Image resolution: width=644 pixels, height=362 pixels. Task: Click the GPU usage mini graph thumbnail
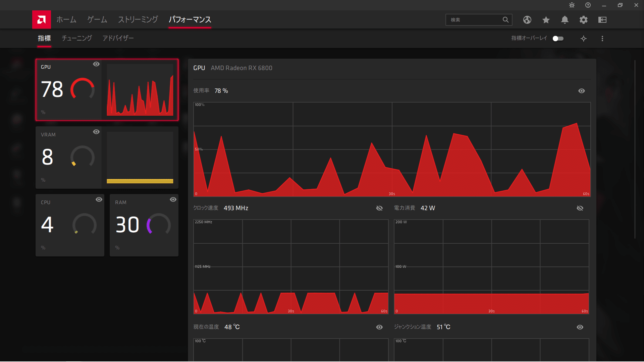[140, 90]
